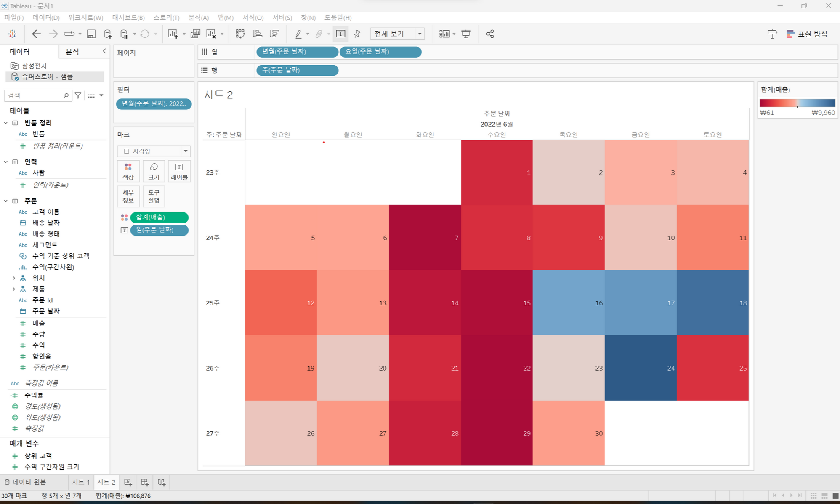This screenshot has height=504, width=840.
Task: Toggle presentation mode icon
Action: 466,34
